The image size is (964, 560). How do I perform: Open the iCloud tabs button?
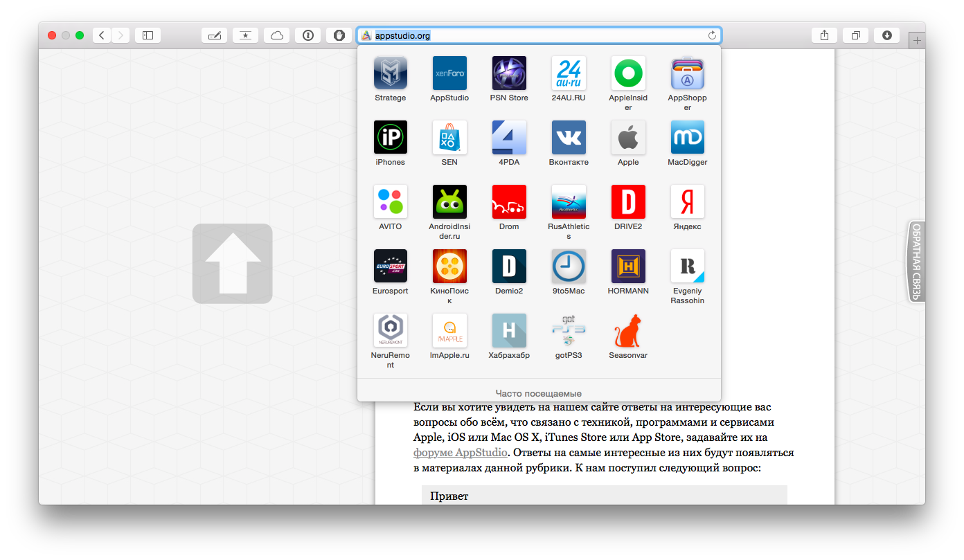point(276,35)
